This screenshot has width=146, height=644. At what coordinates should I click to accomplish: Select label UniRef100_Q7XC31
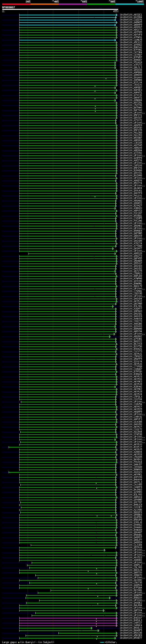(131, 95)
